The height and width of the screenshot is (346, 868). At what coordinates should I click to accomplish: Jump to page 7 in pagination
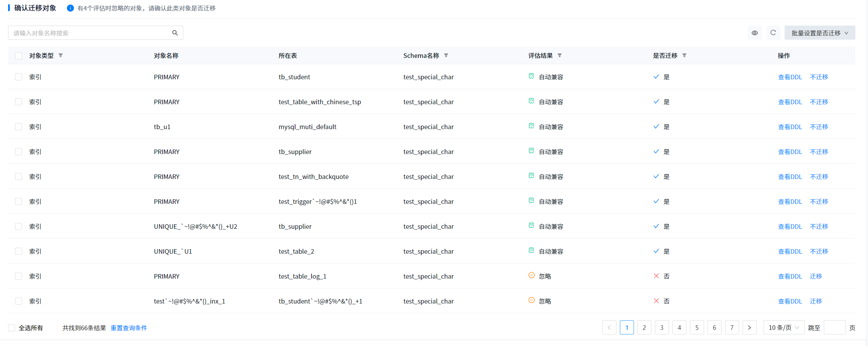tap(732, 327)
